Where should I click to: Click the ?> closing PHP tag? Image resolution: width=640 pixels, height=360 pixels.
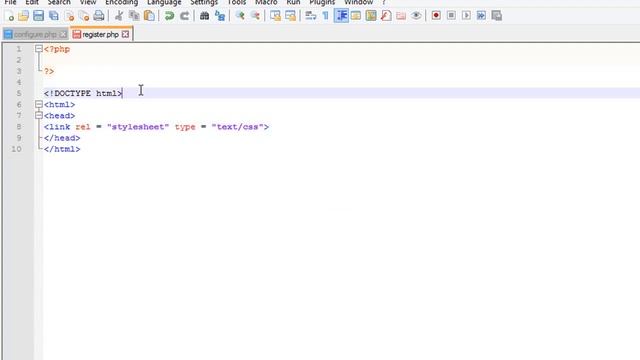click(49, 71)
